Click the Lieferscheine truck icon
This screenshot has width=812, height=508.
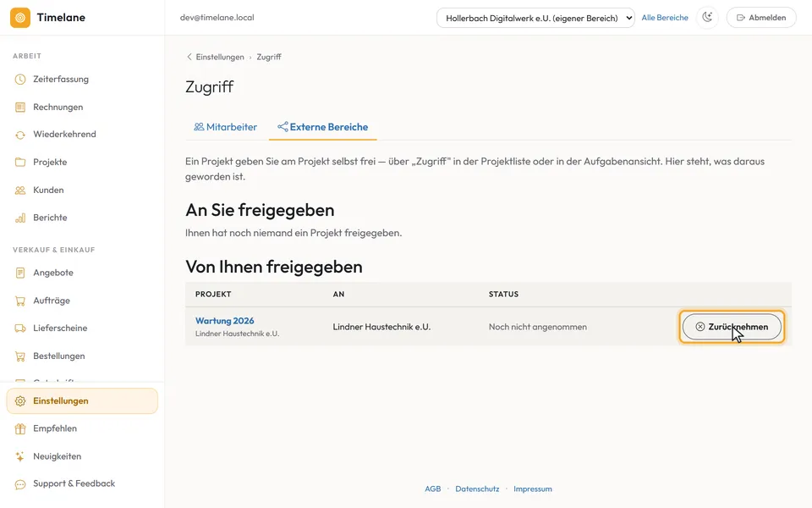tap(20, 329)
